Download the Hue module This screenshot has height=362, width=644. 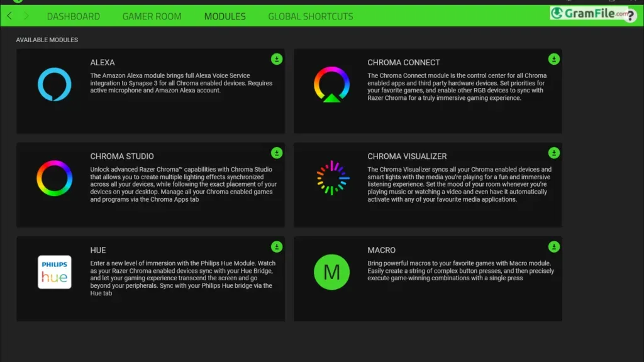(x=277, y=246)
